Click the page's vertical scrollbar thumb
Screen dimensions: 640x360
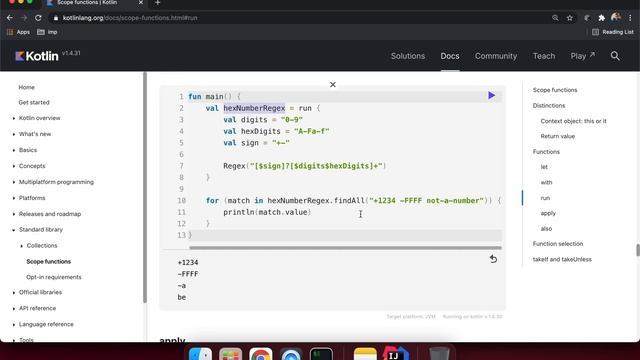[638, 250]
